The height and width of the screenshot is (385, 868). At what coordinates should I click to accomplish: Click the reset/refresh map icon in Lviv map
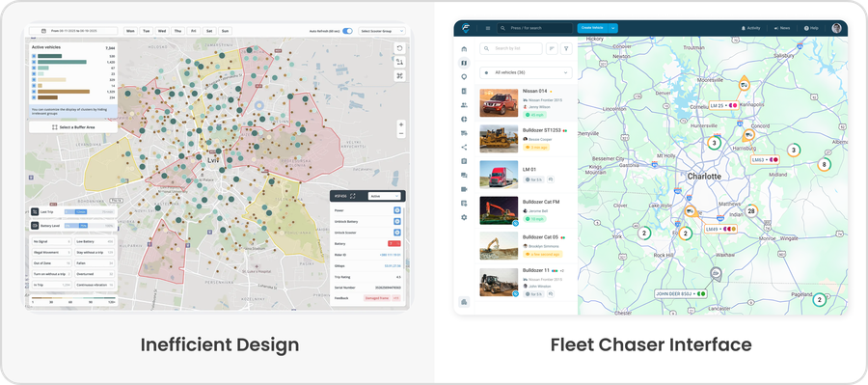coord(399,48)
